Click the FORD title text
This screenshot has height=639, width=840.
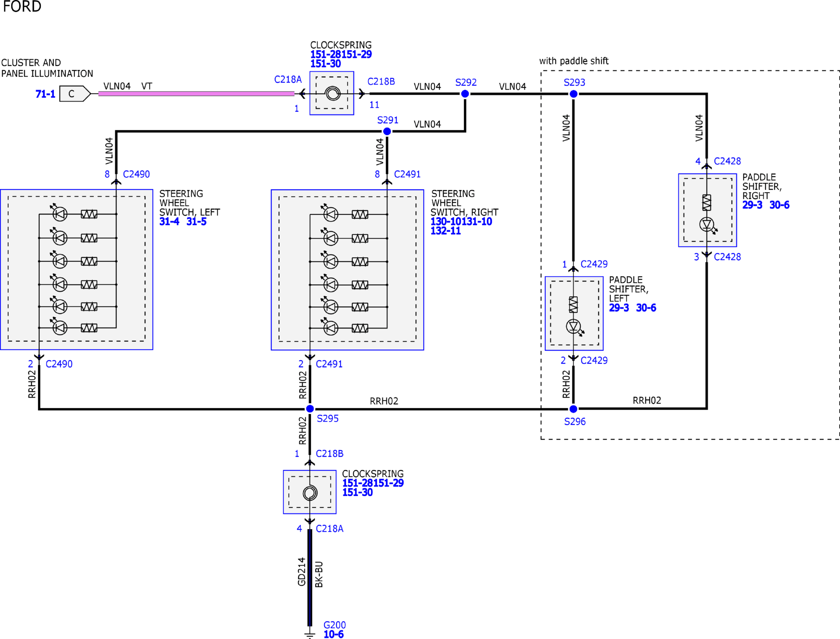coord(22,6)
